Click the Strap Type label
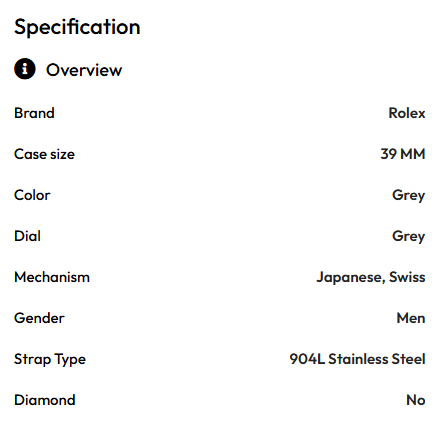Screen dimensions: 444x421 tap(50, 360)
